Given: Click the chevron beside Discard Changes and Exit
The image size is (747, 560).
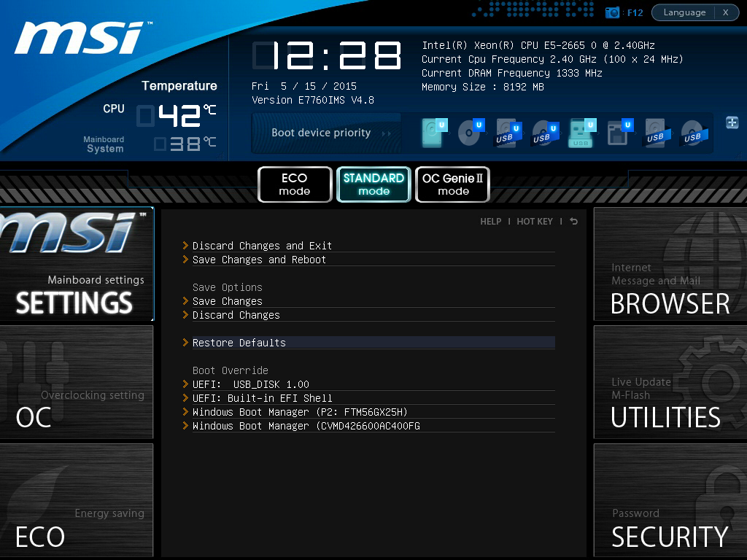Looking at the screenshot, I should [185, 245].
